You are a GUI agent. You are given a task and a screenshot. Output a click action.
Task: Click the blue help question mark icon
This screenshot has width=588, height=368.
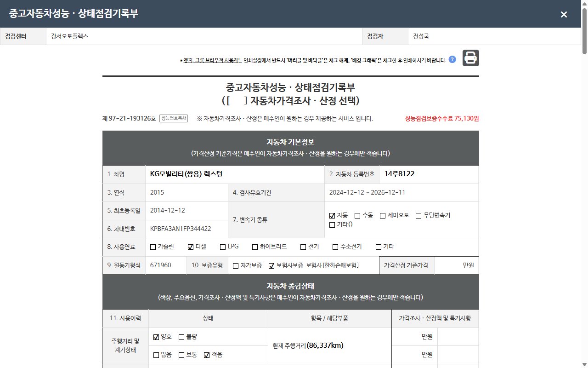click(452, 59)
